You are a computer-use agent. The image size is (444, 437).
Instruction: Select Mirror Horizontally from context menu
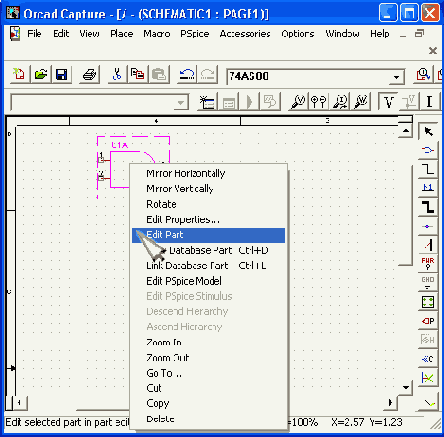click(208, 173)
